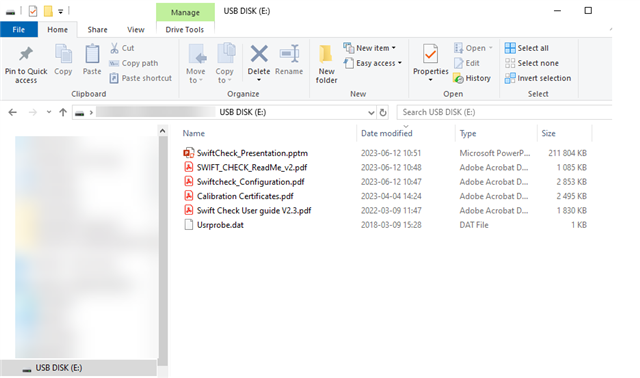Open the Drive Tools tab

[185, 29]
